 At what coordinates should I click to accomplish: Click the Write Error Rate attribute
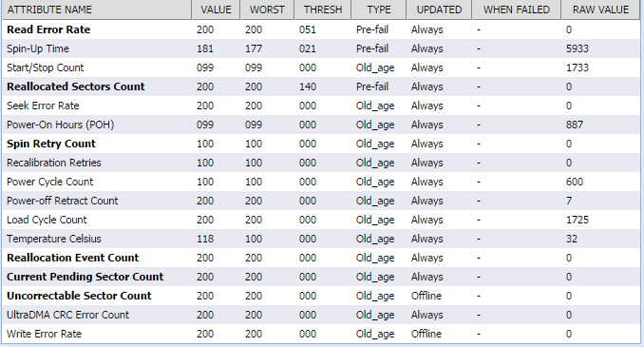pyautogui.click(x=44, y=334)
